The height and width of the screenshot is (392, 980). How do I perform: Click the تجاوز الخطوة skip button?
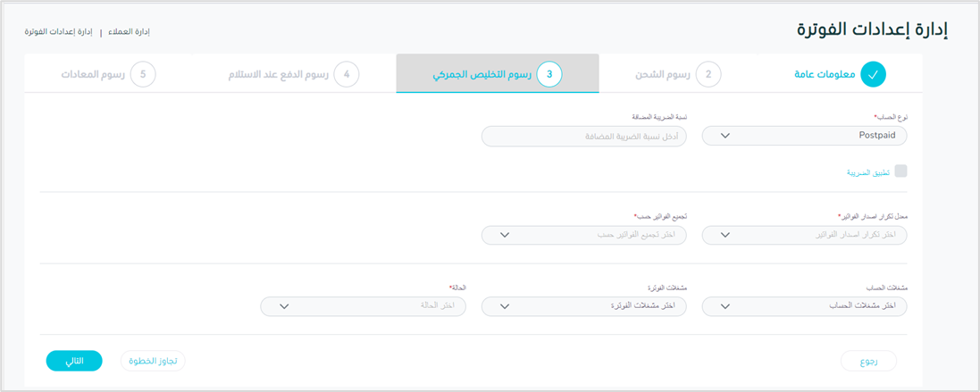click(153, 361)
